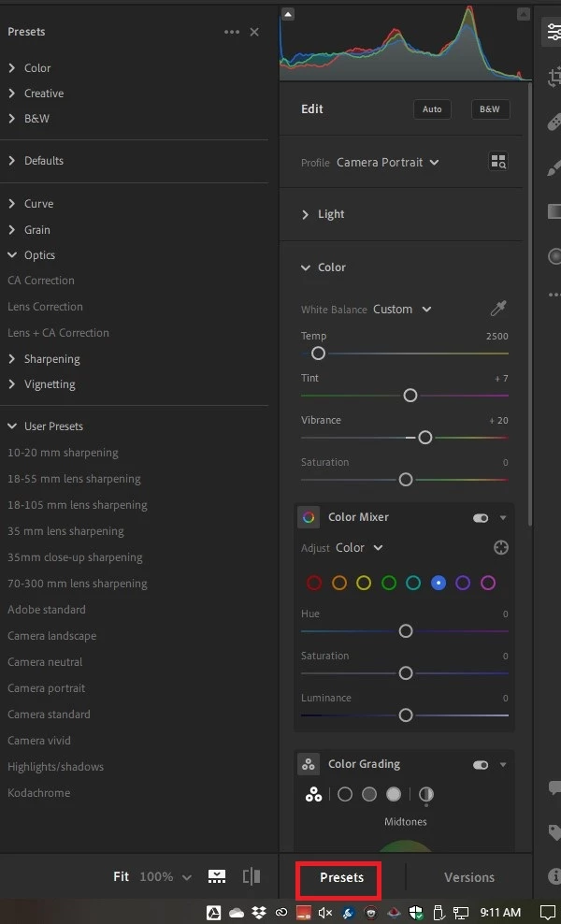This screenshot has height=924, width=561.
Task: Open the Presets tab at bottom
Action: click(341, 877)
